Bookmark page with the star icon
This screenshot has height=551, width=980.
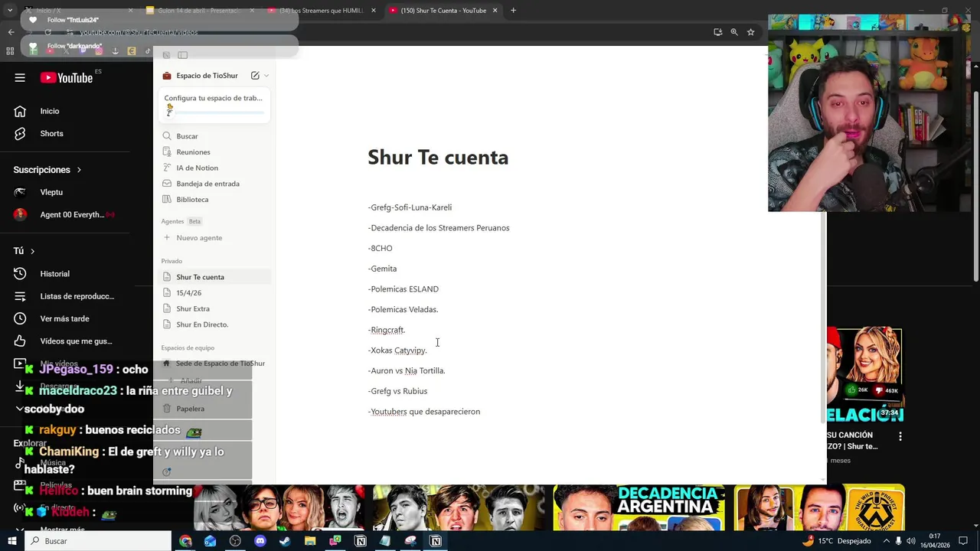point(751,32)
